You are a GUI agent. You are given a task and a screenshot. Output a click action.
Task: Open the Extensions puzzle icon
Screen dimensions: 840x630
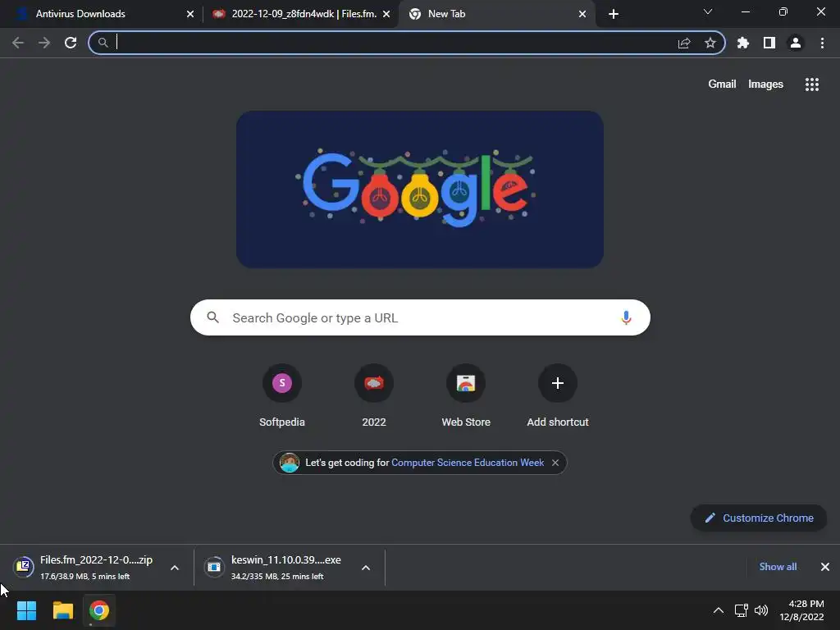(743, 43)
